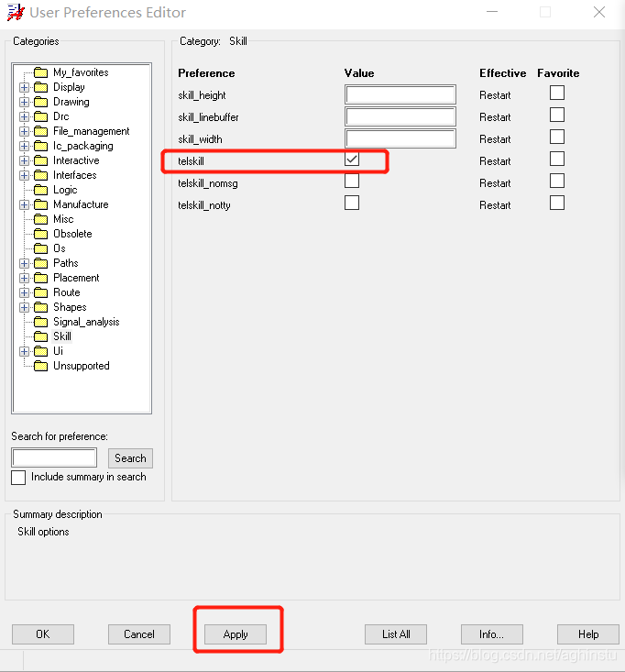Select the My_favorites category label
Screen dimensions: 625x672
tap(81, 72)
